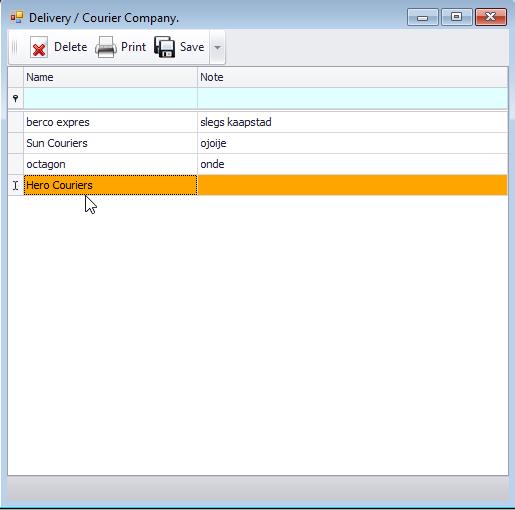
Task: Click row header of Sun Couriers row
Action: (x=16, y=143)
